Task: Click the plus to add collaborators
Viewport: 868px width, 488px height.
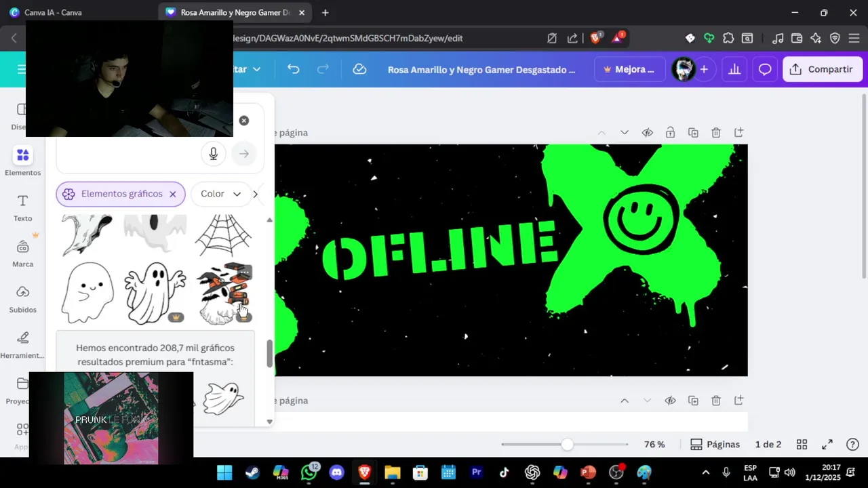Action: pos(704,69)
